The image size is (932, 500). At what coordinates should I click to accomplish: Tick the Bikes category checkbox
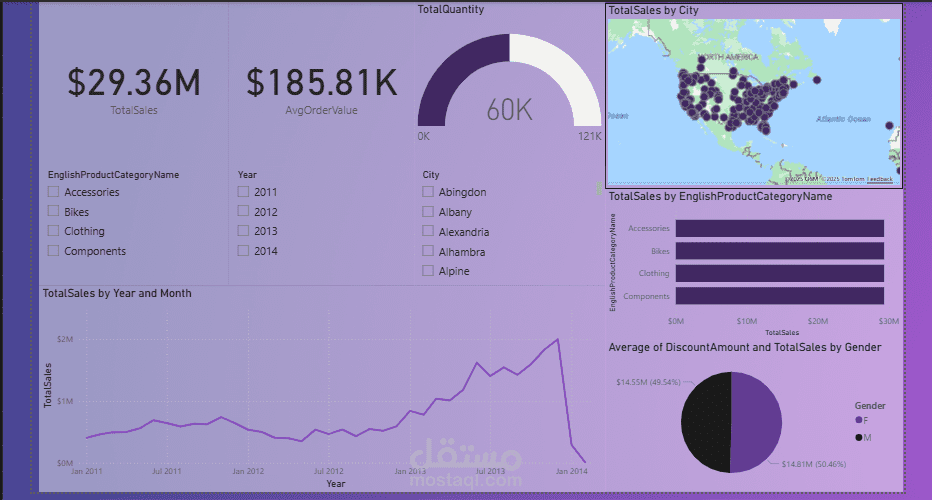pyautogui.click(x=53, y=211)
